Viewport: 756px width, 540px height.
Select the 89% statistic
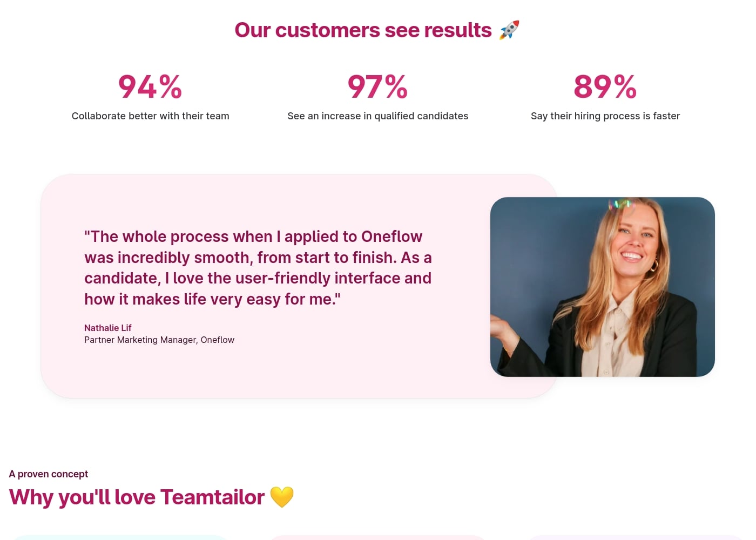pos(605,87)
